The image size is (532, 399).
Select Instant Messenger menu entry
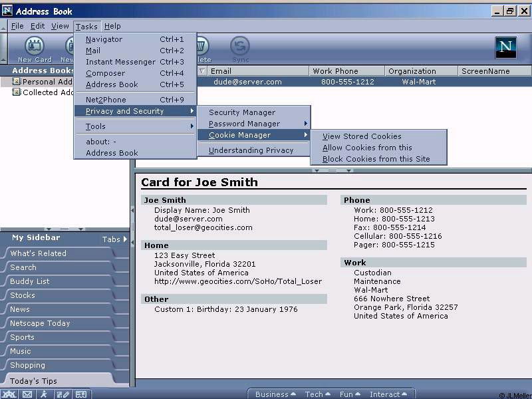pos(135,62)
